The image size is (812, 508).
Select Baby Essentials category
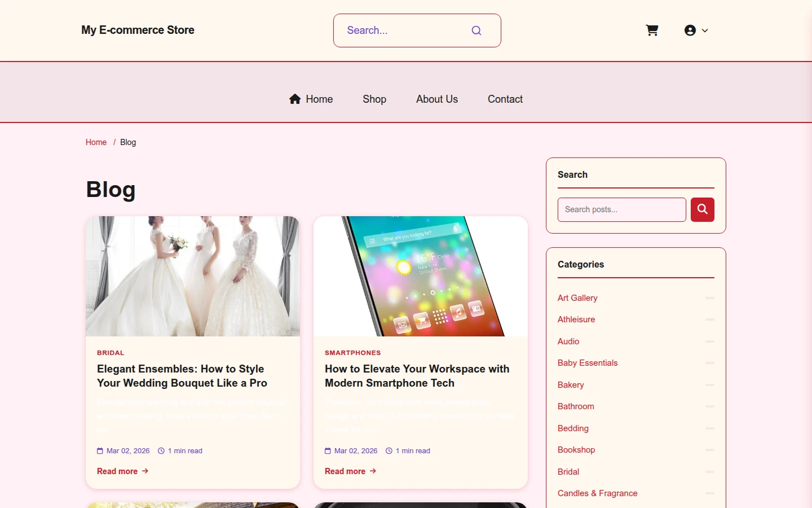588,363
